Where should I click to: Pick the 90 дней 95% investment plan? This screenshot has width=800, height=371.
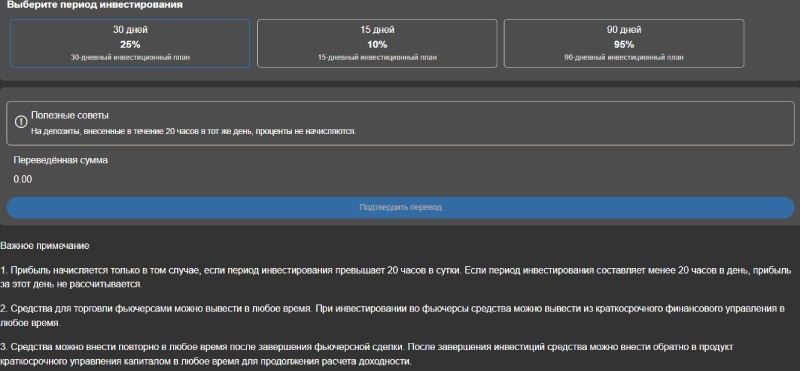tap(624, 43)
